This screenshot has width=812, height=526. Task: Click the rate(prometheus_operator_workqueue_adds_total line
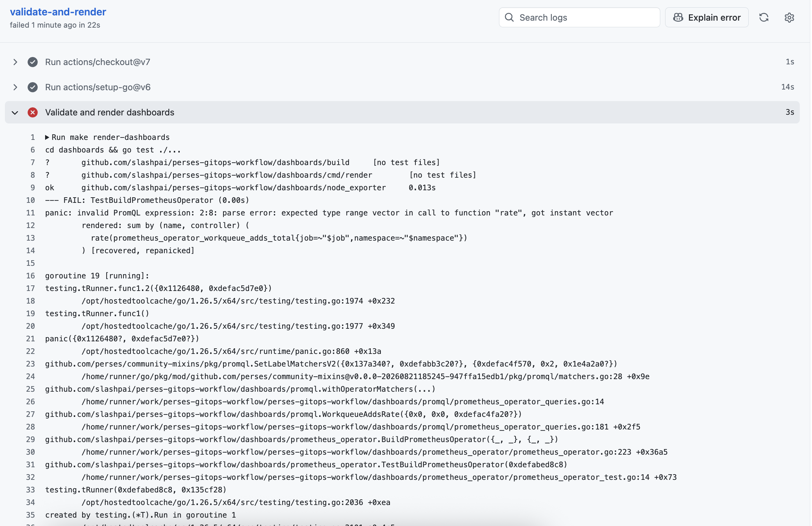[279, 238]
